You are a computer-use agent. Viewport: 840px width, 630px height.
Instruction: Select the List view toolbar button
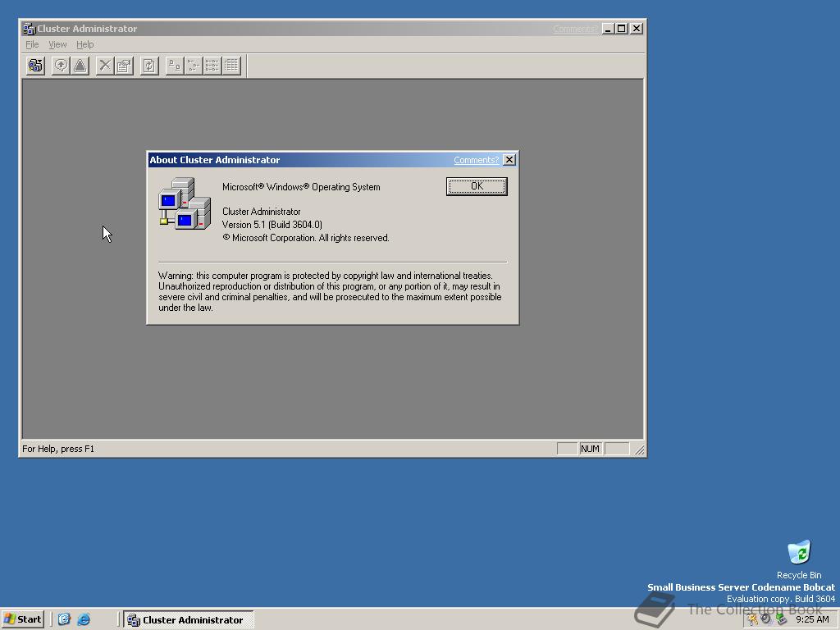click(x=212, y=66)
